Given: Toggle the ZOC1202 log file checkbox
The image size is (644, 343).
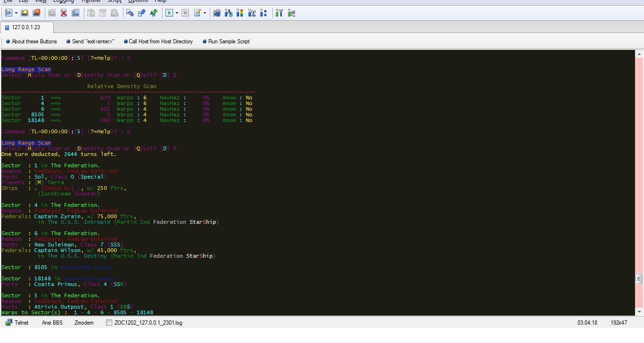Looking at the screenshot, I should pos(109,323).
